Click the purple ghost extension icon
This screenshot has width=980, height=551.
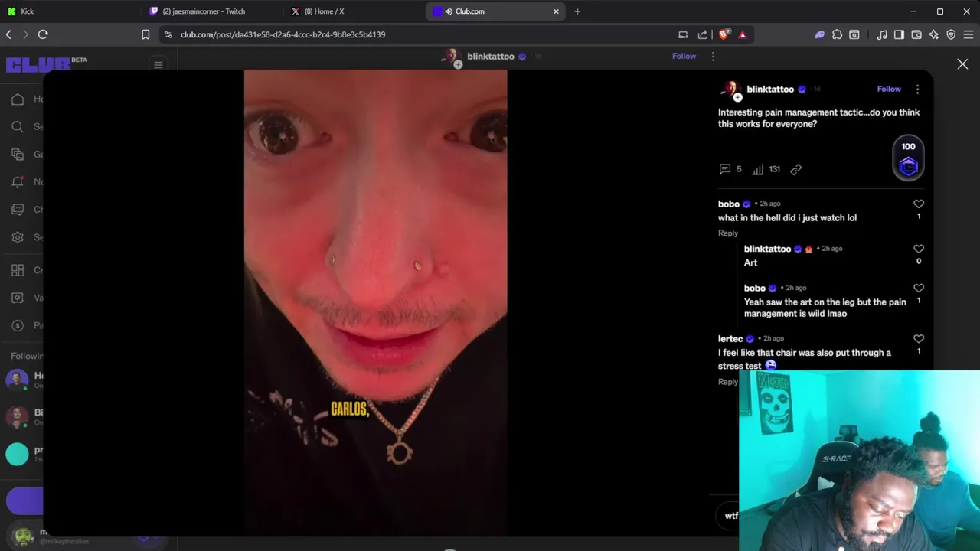(x=820, y=34)
